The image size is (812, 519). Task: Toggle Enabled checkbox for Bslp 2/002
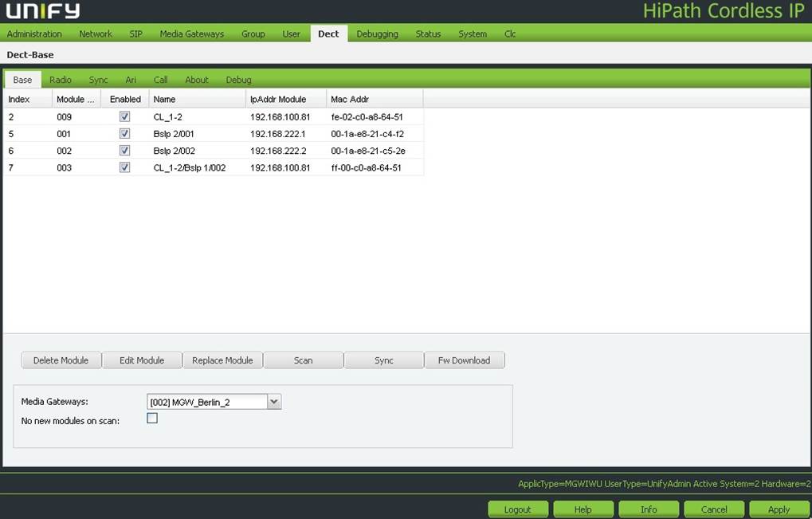[125, 150]
